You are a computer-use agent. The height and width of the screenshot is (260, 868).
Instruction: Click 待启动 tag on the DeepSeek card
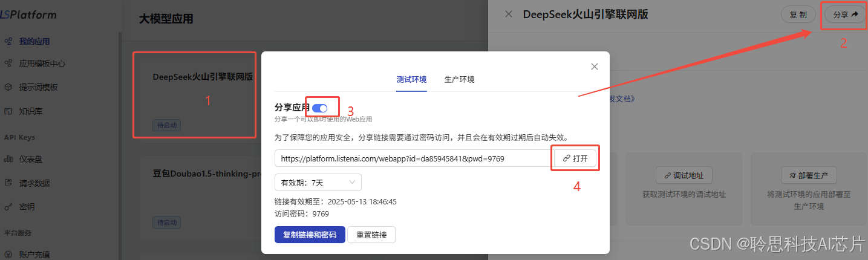click(x=166, y=126)
